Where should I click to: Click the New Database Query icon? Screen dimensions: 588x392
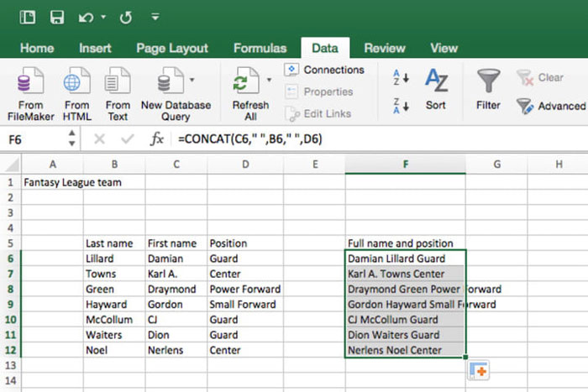[171, 81]
